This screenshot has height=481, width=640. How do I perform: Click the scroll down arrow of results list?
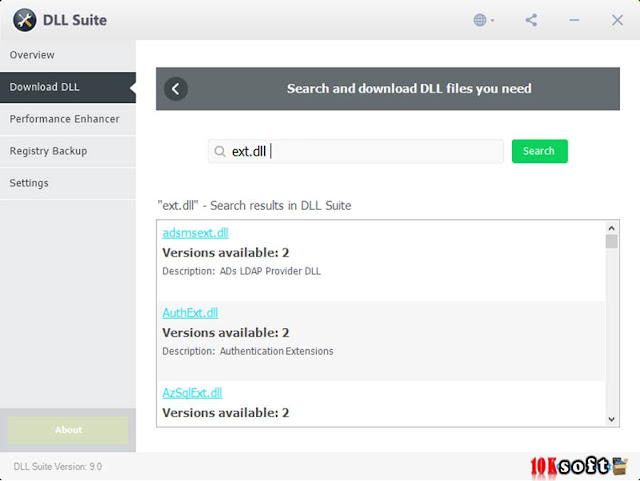[611, 419]
